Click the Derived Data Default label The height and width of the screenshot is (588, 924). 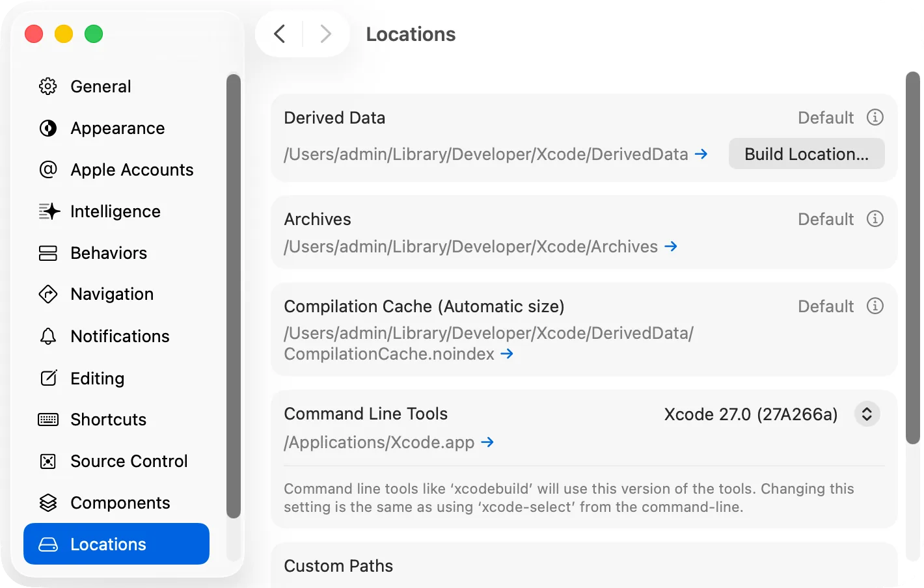point(826,118)
